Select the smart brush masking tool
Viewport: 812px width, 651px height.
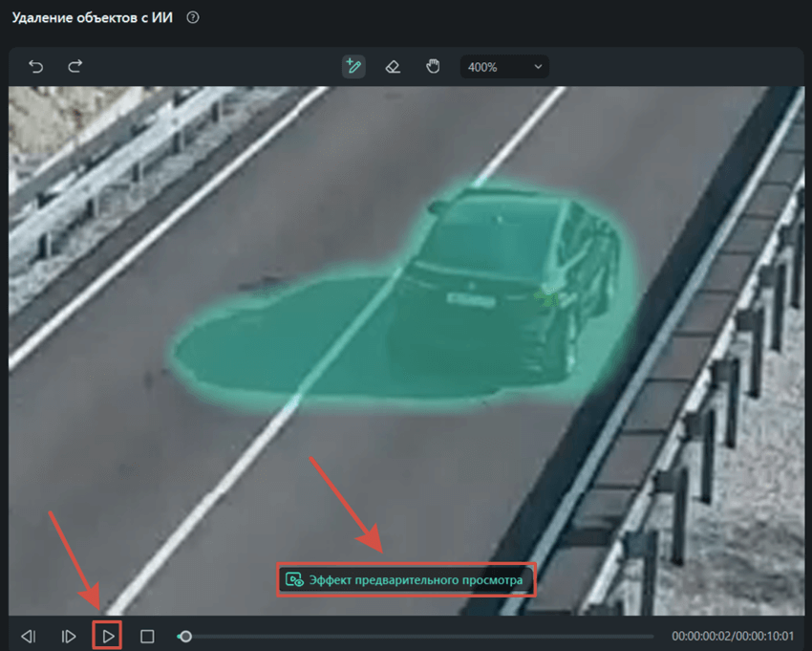coord(353,66)
